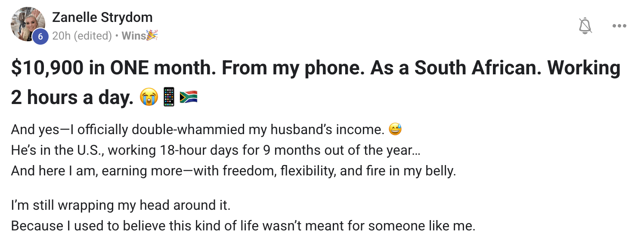
Task: Open Zanelle Strydom's profile name link
Action: [102, 18]
